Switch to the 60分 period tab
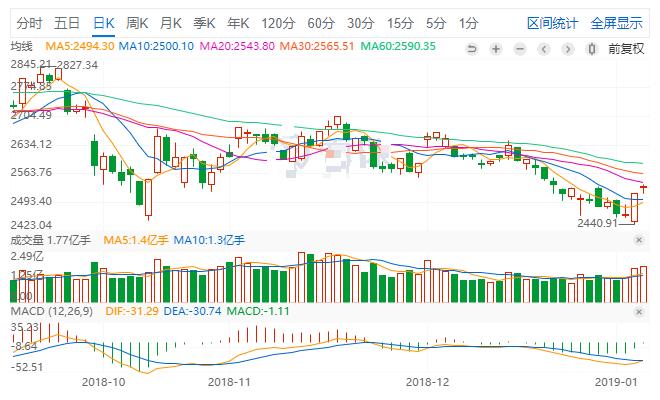 [x=321, y=22]
